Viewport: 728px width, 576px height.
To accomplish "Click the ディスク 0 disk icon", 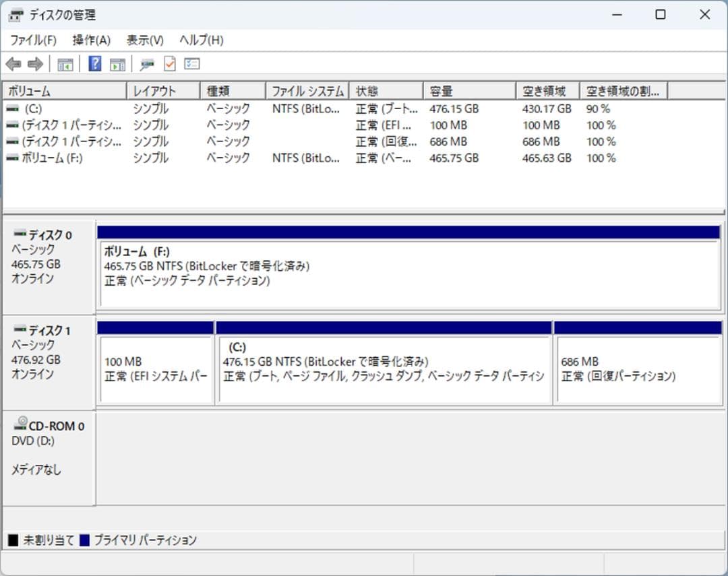I will tap(20, 234).
